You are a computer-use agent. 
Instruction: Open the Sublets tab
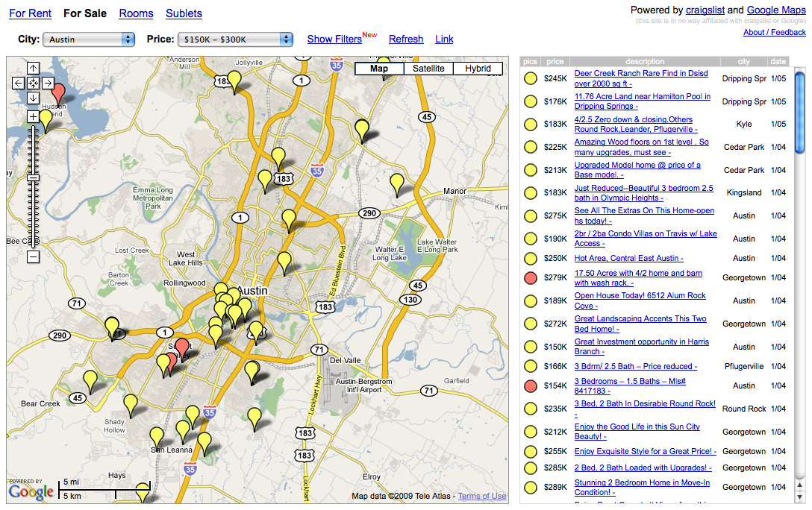point(184,13)
